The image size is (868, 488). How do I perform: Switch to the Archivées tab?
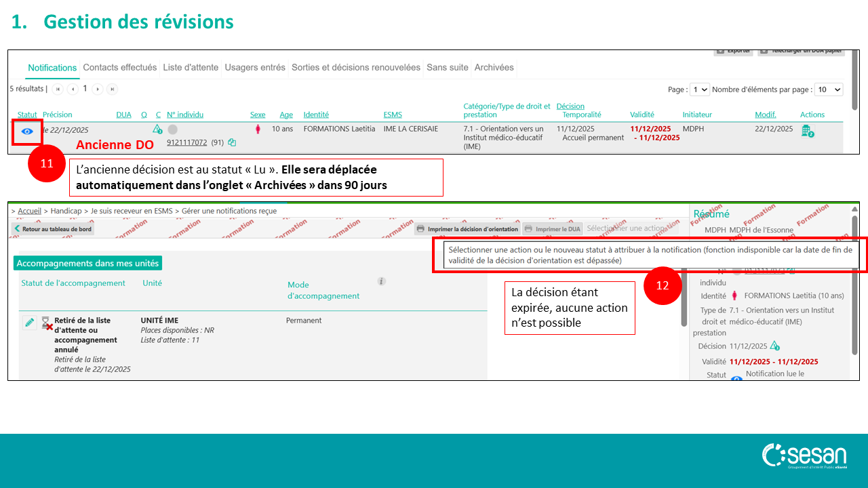(494, 68)
